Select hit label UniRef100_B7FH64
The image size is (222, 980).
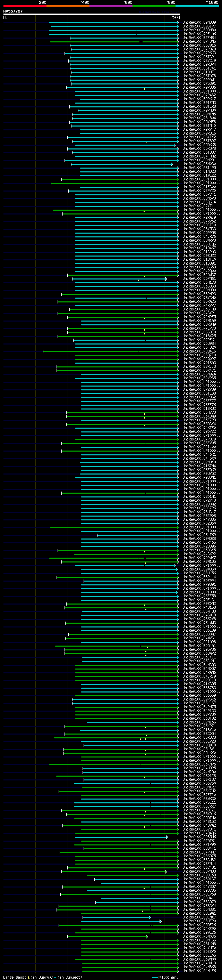pos(199,38)
